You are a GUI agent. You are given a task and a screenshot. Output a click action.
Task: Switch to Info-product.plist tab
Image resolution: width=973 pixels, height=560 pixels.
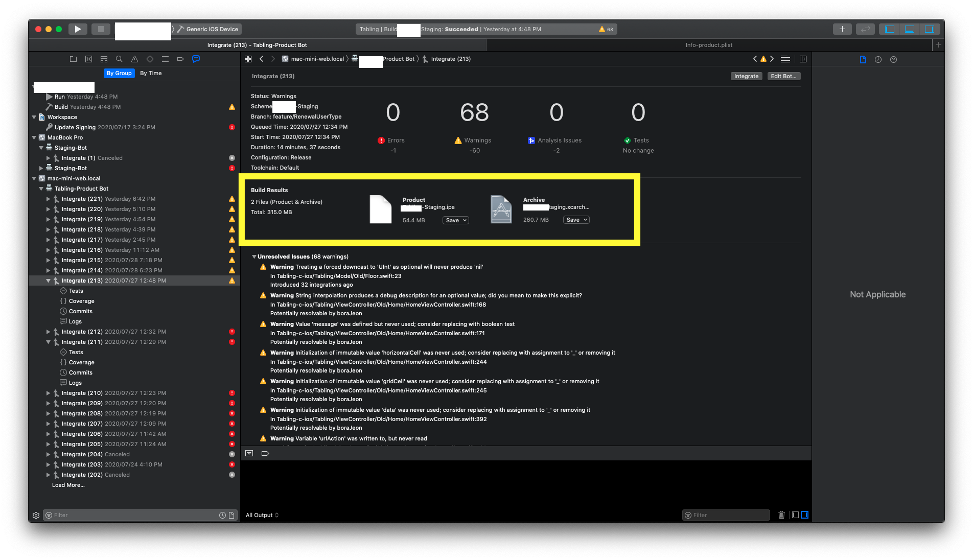coord(709,45)
